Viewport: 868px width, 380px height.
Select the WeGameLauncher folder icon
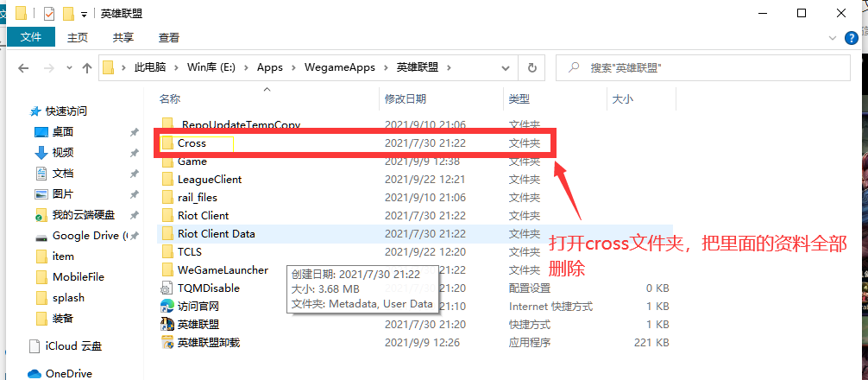click(167, 269)
